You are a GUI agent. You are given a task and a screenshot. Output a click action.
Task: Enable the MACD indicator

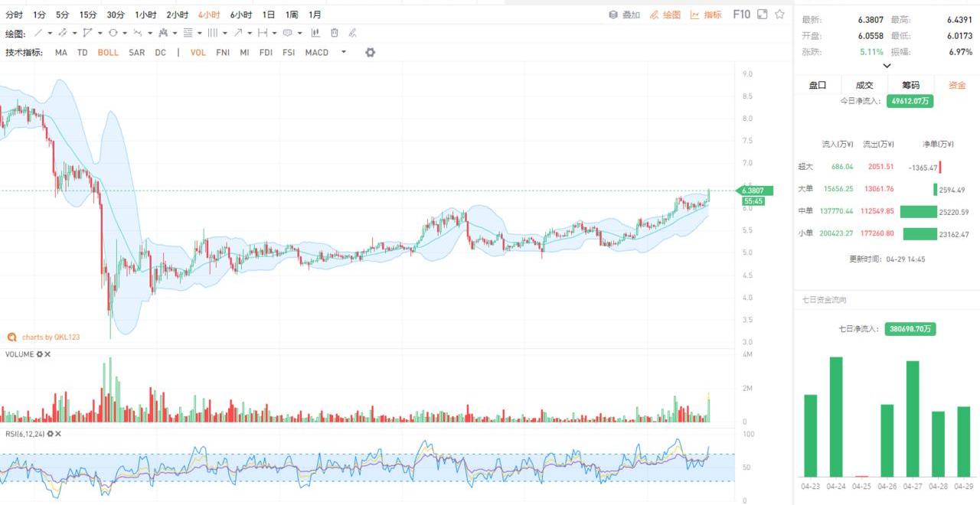[x=316, y=52]
